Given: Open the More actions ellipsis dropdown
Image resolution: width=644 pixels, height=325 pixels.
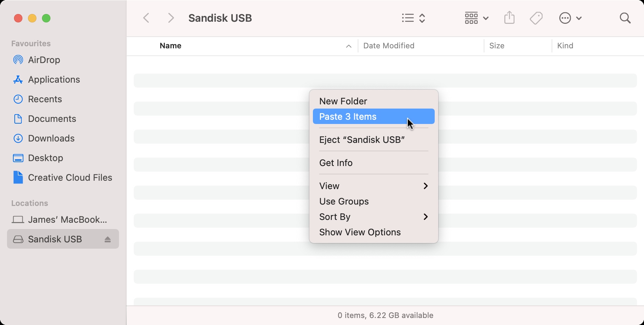Looking at the screenshot, I should 570,18.
